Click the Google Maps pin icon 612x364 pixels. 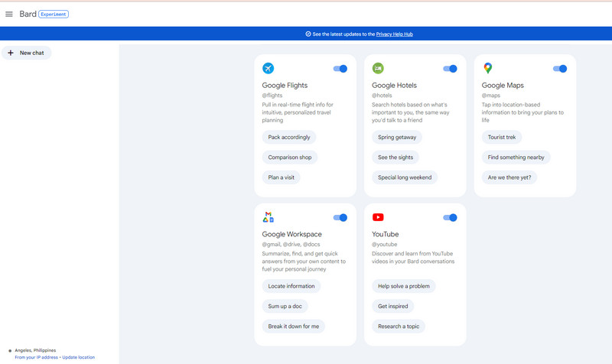point(487,68)
